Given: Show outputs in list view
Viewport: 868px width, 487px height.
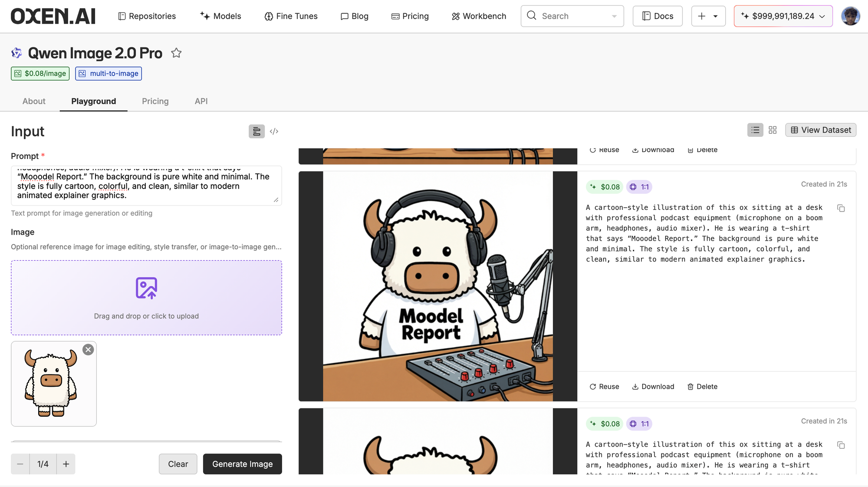Looking at the screenshot, I should click(x=755, y=130).
